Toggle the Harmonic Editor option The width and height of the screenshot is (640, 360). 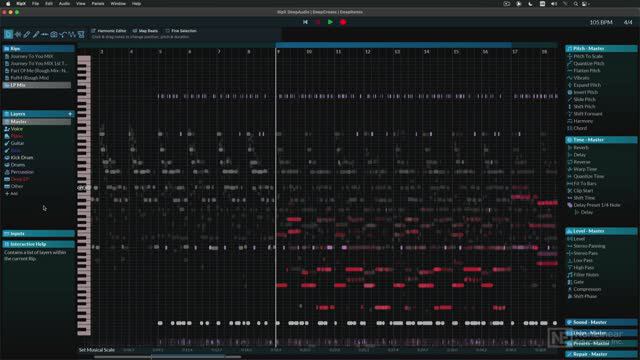coord(109,31)
